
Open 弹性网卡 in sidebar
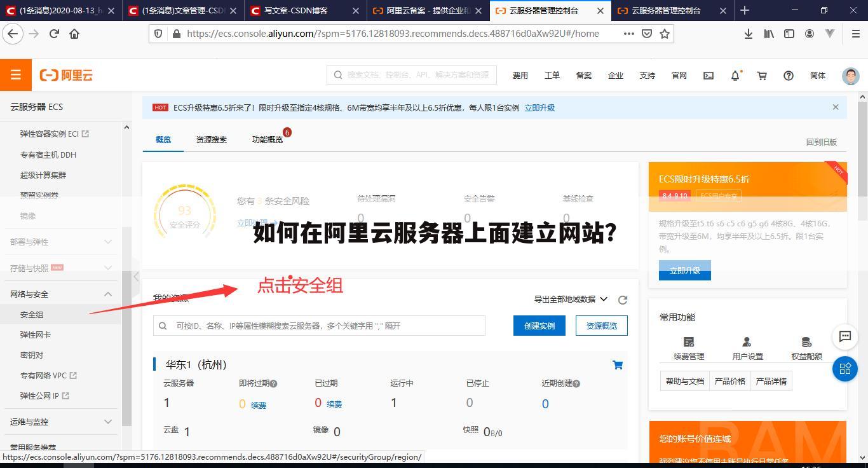pyautogui.click(x=36, y=334)
